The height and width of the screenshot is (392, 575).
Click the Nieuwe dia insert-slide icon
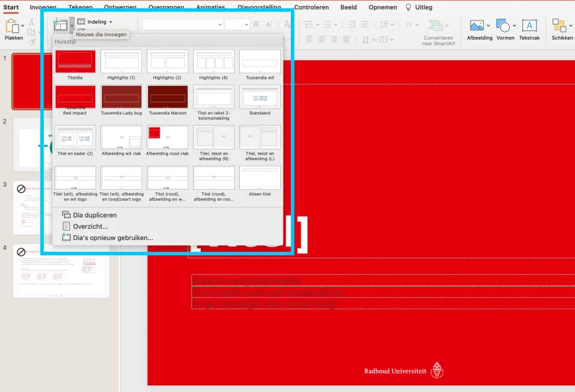(60, 25)
